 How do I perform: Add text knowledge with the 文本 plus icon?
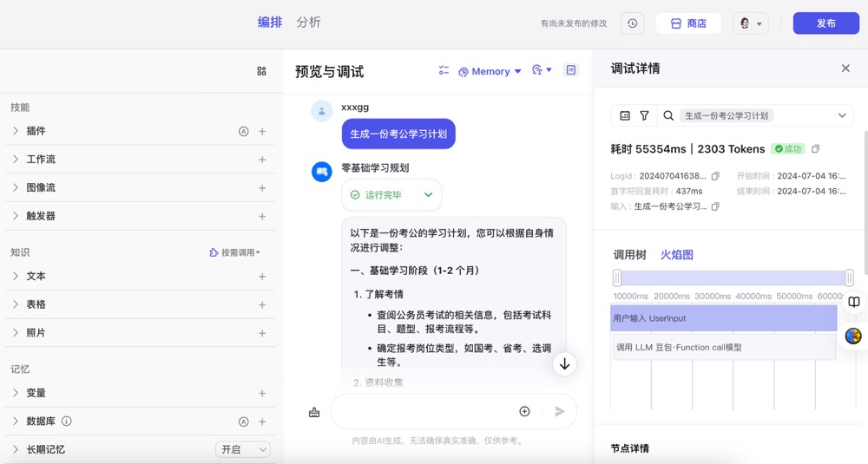[262, 277]
